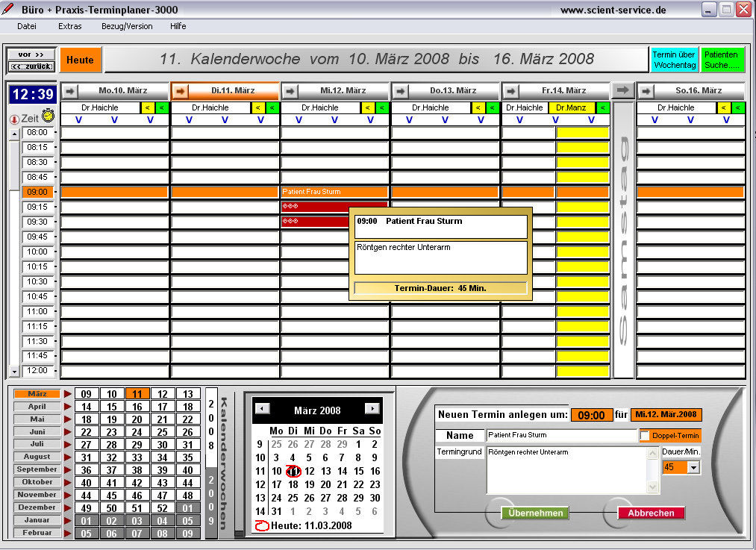Click the arrow icon beside Do.13. März
The height and width of the screenshot is (550, 756).
[x=401, y=90]
